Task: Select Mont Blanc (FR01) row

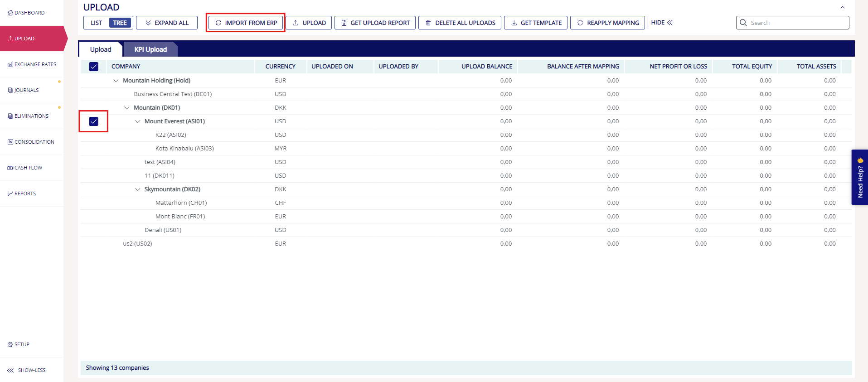Action: [x=466, y=217]
